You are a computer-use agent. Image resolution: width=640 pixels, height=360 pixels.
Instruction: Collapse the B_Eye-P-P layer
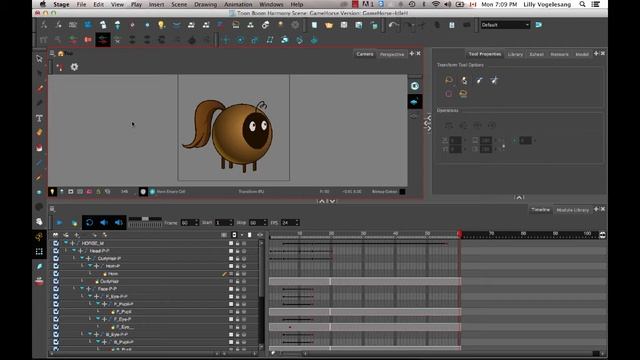90,334
